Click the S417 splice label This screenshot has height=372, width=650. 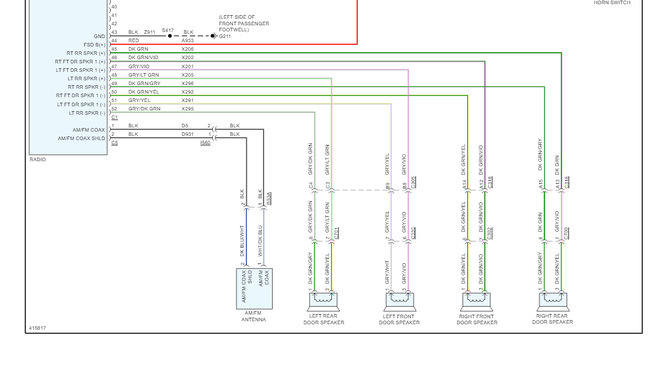coord(168,30)
